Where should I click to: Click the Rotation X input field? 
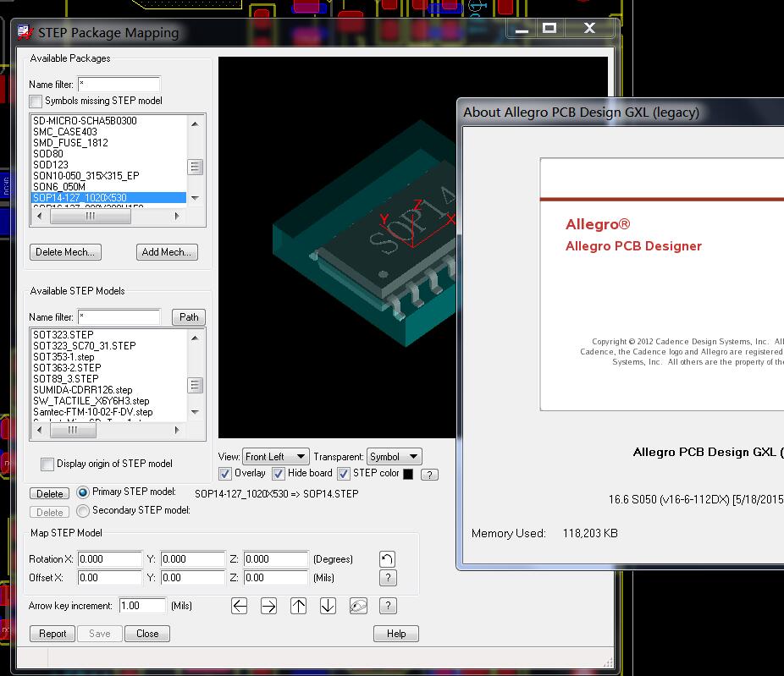110,559
